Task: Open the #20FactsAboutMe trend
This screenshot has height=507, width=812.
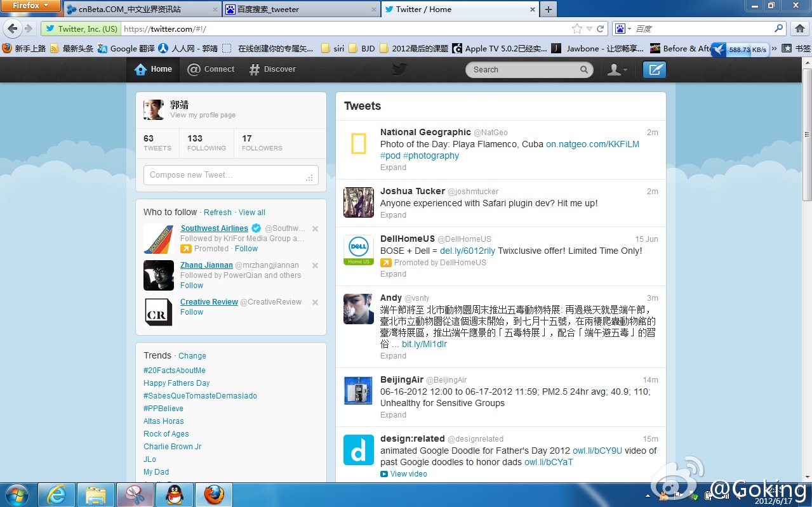Action: [175, 371]
